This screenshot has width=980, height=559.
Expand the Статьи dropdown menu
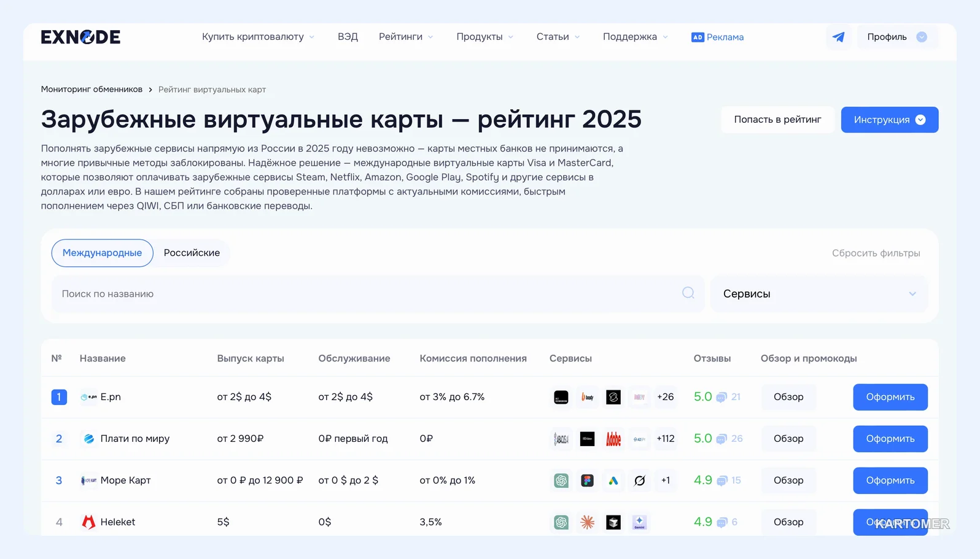pos(558,37)
